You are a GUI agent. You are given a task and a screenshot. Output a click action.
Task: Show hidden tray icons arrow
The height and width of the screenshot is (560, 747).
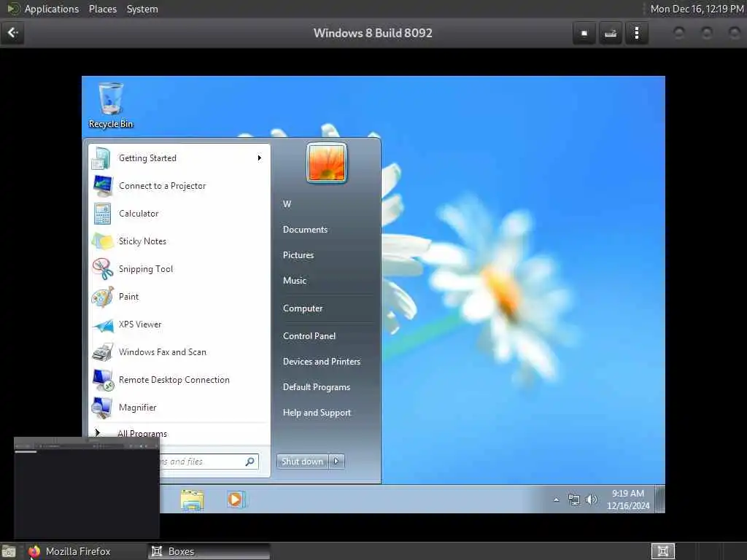[x=556, y=500]
